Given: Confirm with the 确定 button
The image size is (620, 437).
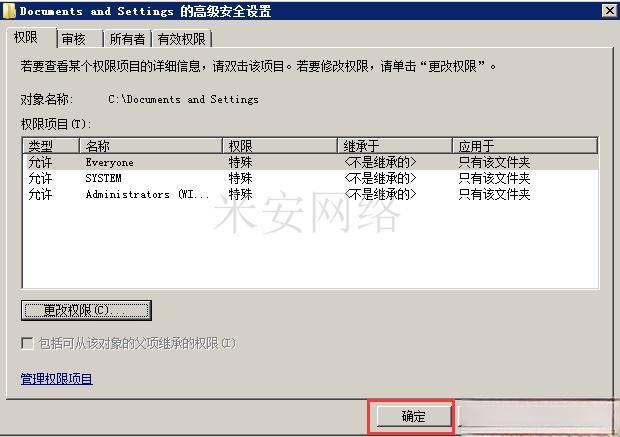Looking at the screenshot, I should [413, 416].
